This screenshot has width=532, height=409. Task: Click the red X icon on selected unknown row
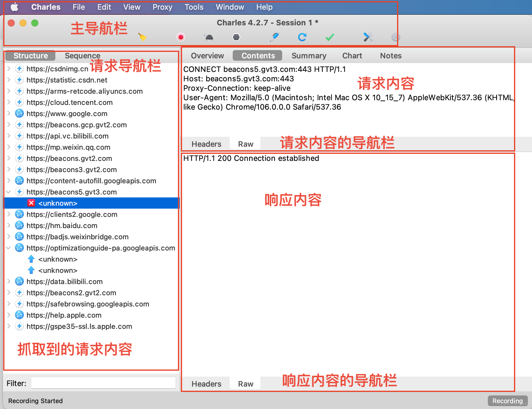tap(31, 203)
